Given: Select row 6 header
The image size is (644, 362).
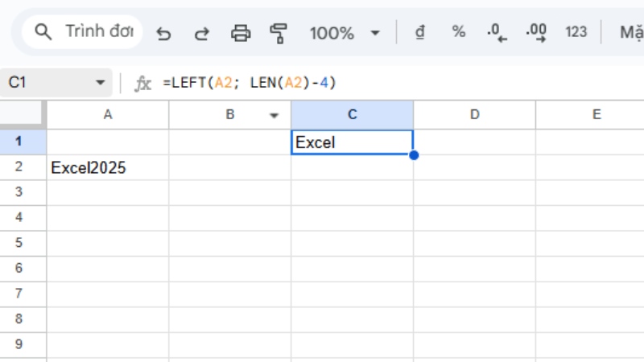Looking at the screenshot, I should click(23, 269).
